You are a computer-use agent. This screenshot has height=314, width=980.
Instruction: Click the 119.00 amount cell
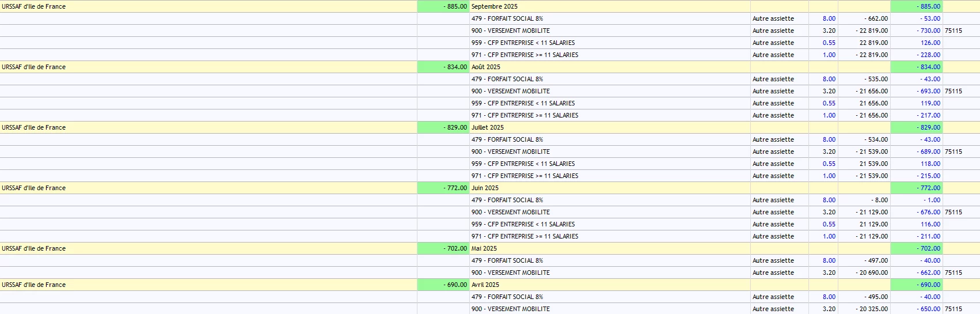[x=917, y=103]
